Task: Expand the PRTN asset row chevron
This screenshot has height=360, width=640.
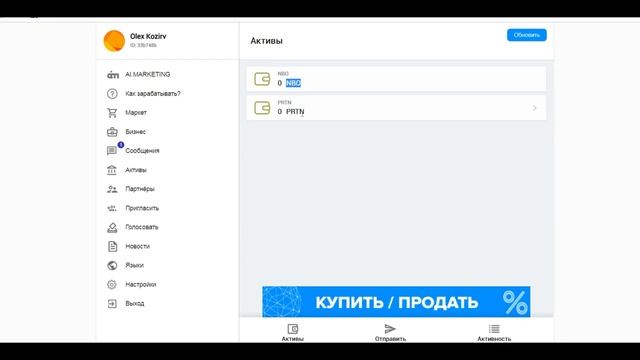Action: 534,108
